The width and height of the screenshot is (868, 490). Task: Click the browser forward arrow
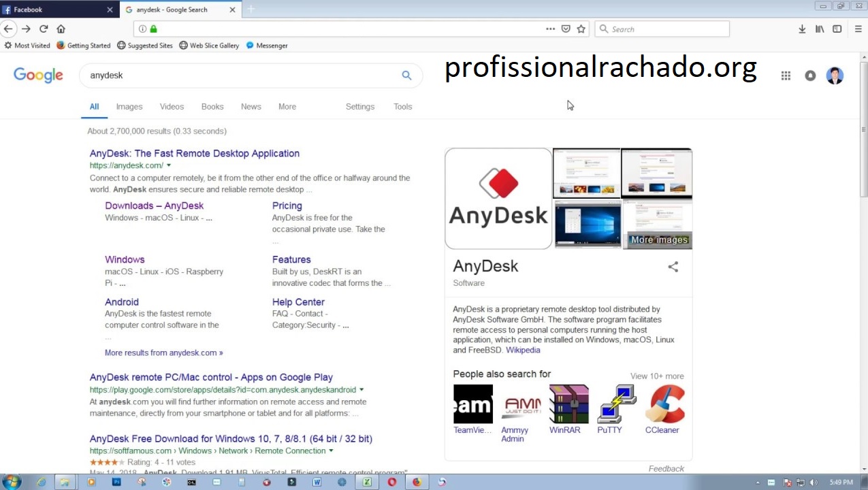click(26, 29)
